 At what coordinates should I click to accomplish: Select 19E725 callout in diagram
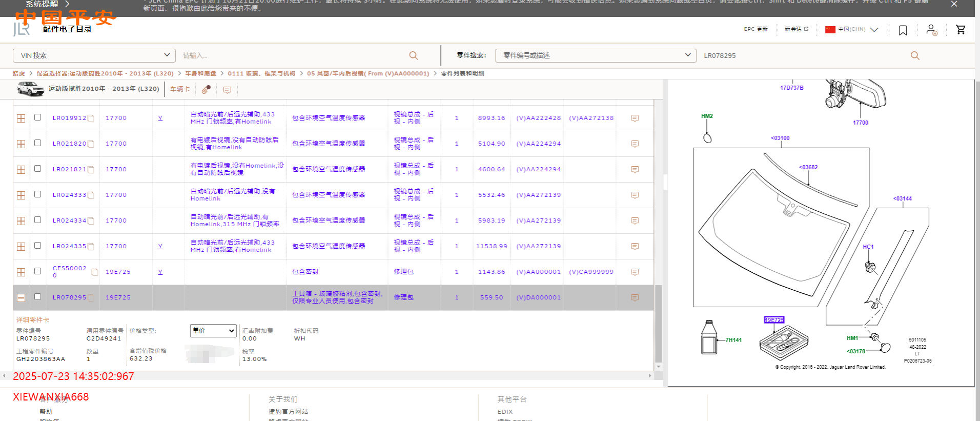[774, 319]
